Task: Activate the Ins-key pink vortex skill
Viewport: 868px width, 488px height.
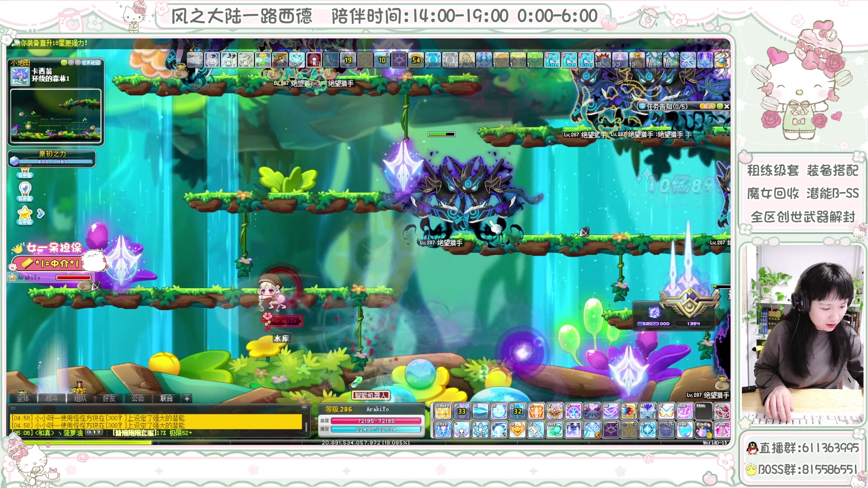Action: (x=684, y=411)
